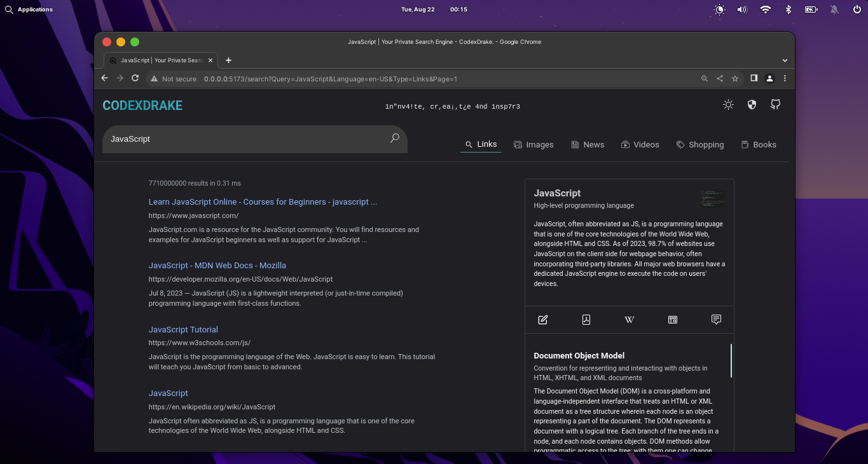The height and width of the screenshot is (464, 868).
Task: Select the JavaScript browser tab
Action: point(161,60)
